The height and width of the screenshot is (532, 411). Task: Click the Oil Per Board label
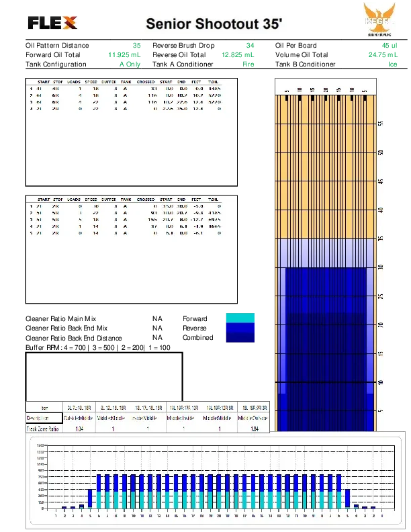(296, 46)
